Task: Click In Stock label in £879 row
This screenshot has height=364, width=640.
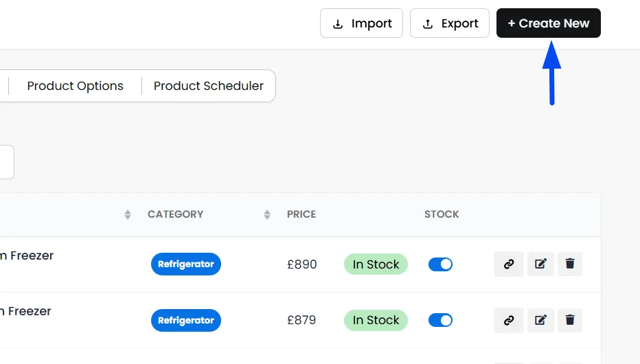Action: click(x=376, y=320)
